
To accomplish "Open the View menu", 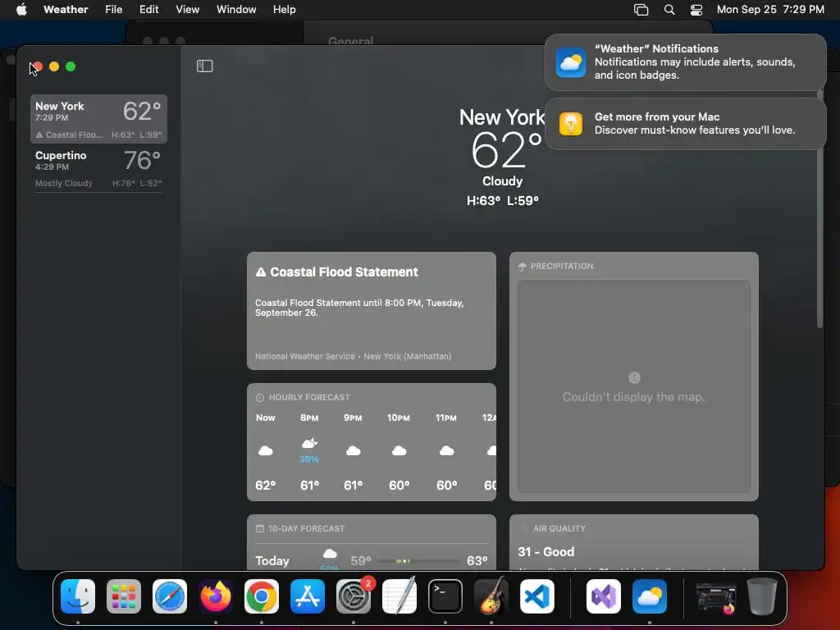I will pos(188,10).
